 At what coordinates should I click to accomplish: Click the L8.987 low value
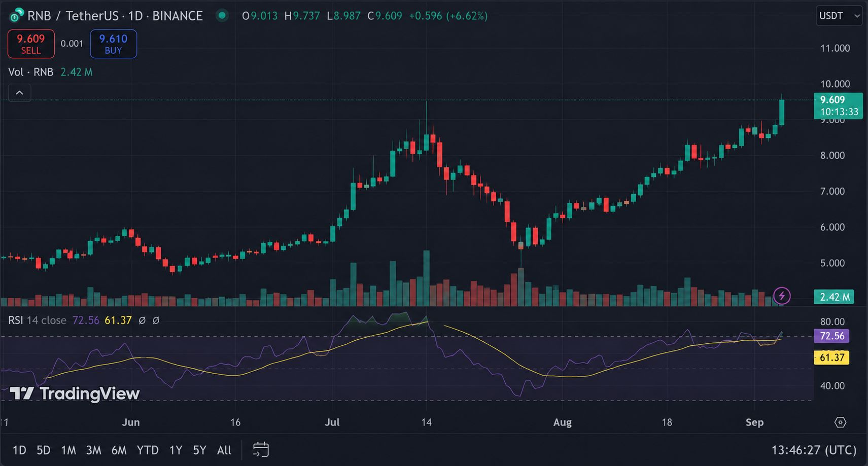pos(343,16)
